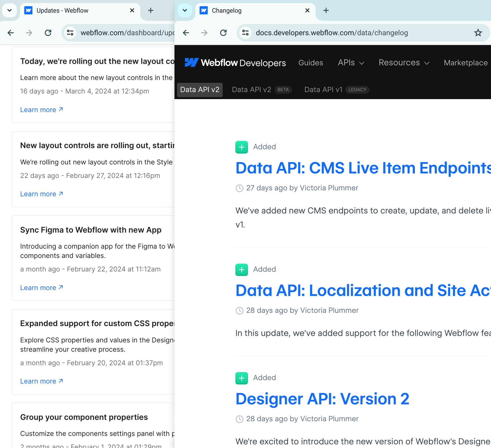Open Learn more under February 27 update

pos(42,194)
